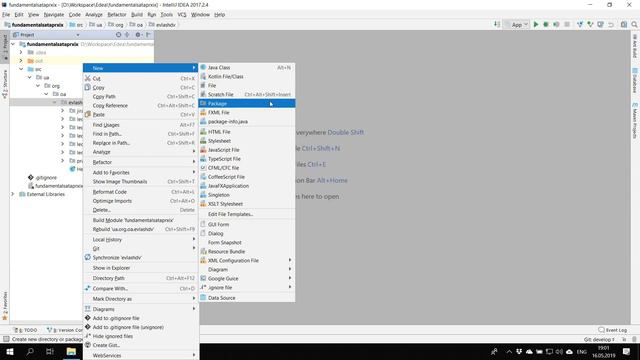Open the Project panel settings gear
Screen dimensions: 640x360
pos(138,35)
